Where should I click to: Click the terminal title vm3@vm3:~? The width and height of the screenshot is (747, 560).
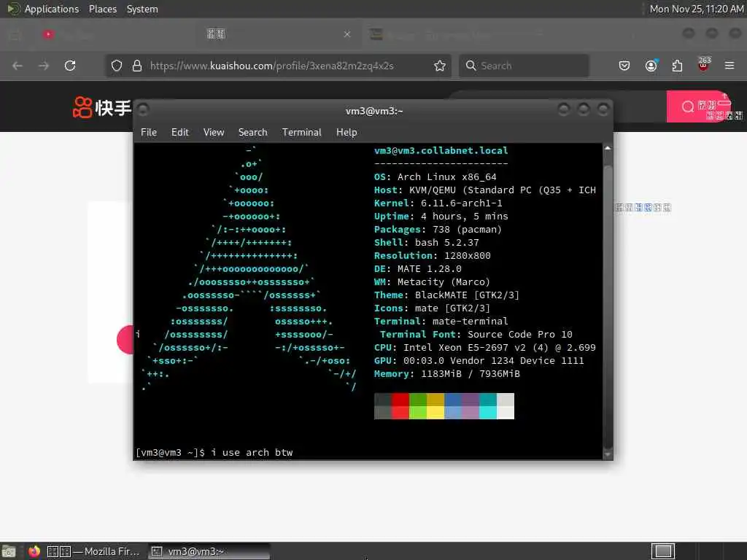click(374, 111)
